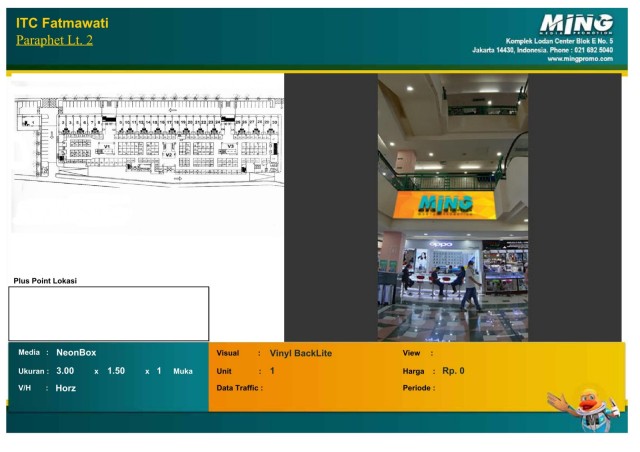This screenshot has height=452, width=640.
Task: Click the V1 marker on floor plan
Action: tap(107, 146)
